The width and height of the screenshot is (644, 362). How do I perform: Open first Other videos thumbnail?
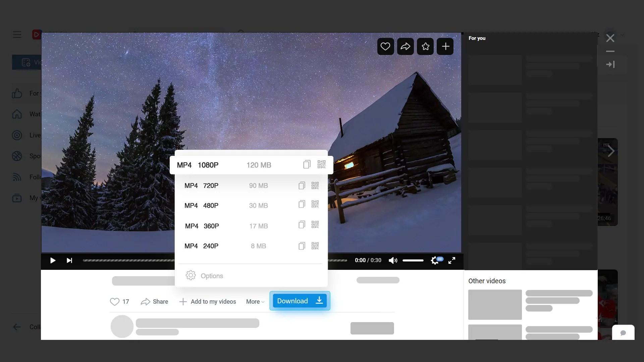point(495,304)
